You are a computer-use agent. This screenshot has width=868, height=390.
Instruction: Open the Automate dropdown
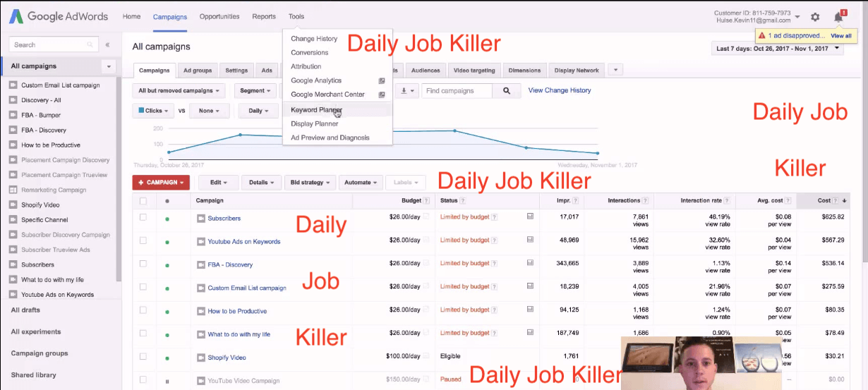(361, 183)
